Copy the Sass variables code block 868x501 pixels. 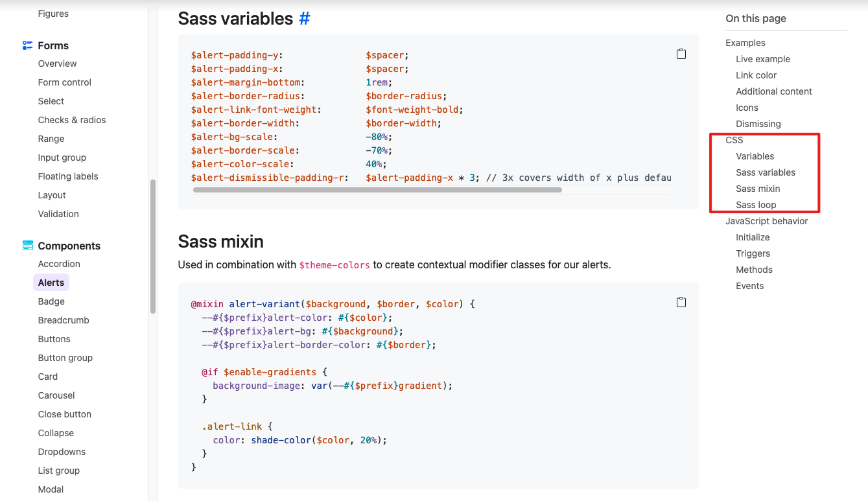(681, 54)
